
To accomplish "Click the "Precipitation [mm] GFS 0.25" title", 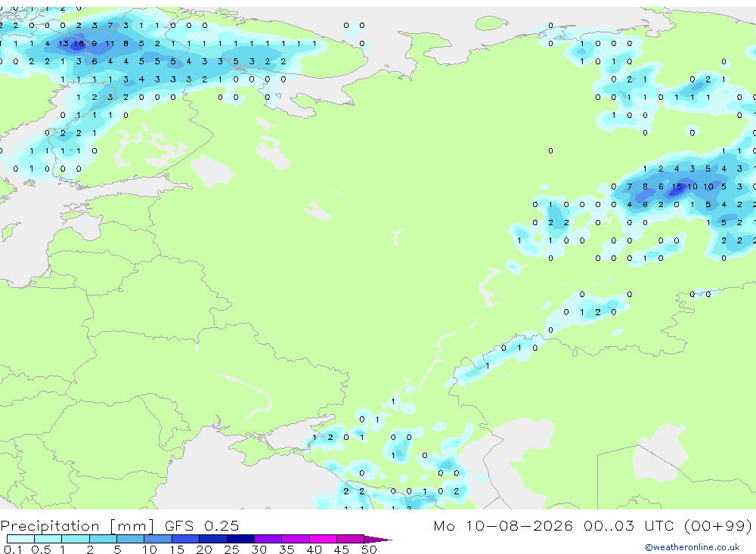I will click(119, 525).
